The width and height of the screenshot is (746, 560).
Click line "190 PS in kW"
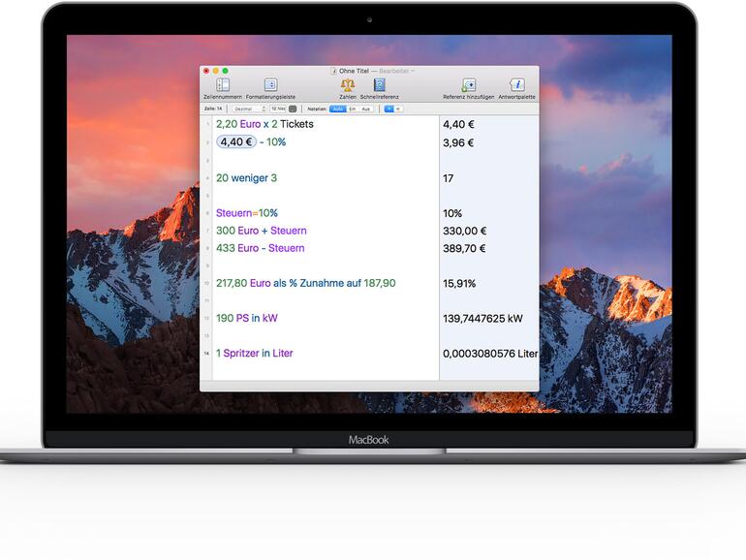point(246,318)
